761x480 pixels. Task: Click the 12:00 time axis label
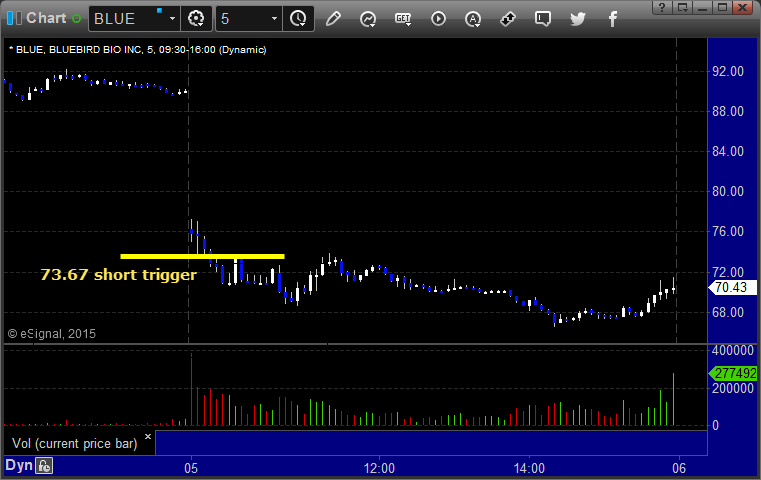(380, 468)
